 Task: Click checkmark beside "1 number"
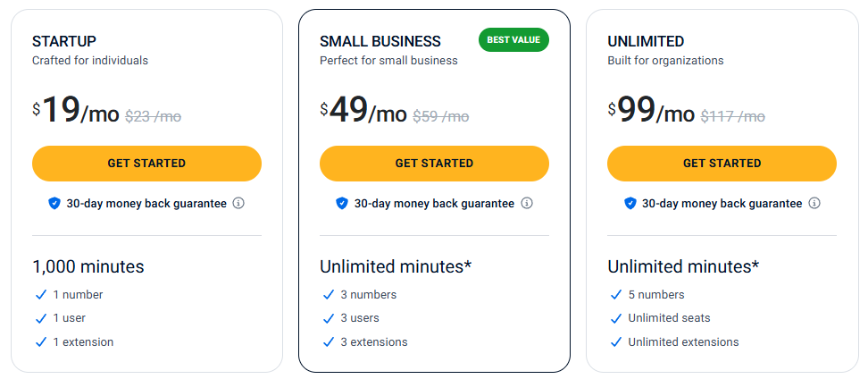[x=40, y=294]
